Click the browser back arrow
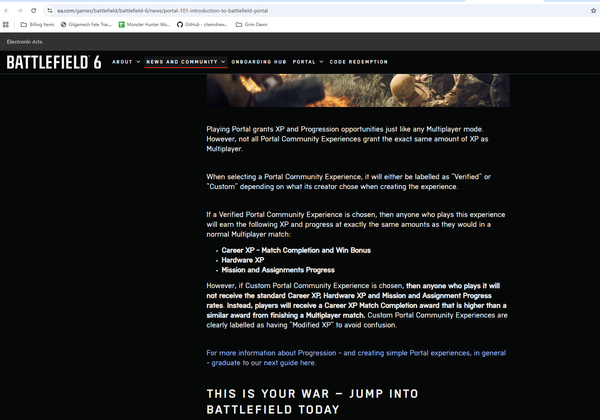600x420 pixels. point(7,10)
